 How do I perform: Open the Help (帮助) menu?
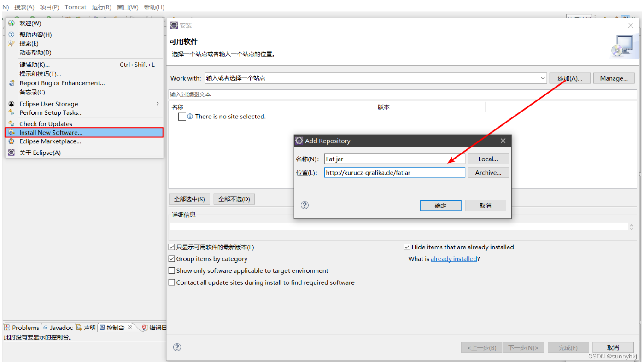pyautogui.click(x=154, y=7)
